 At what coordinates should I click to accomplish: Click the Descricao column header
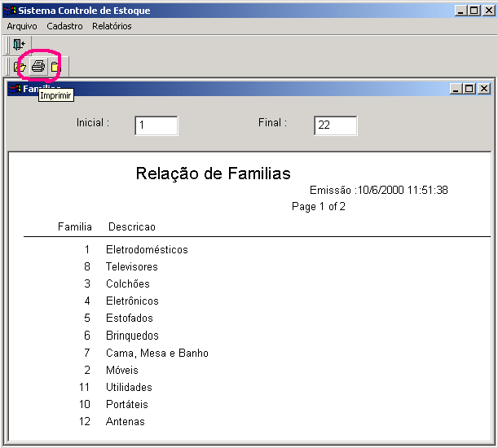[x=131, y=226]
